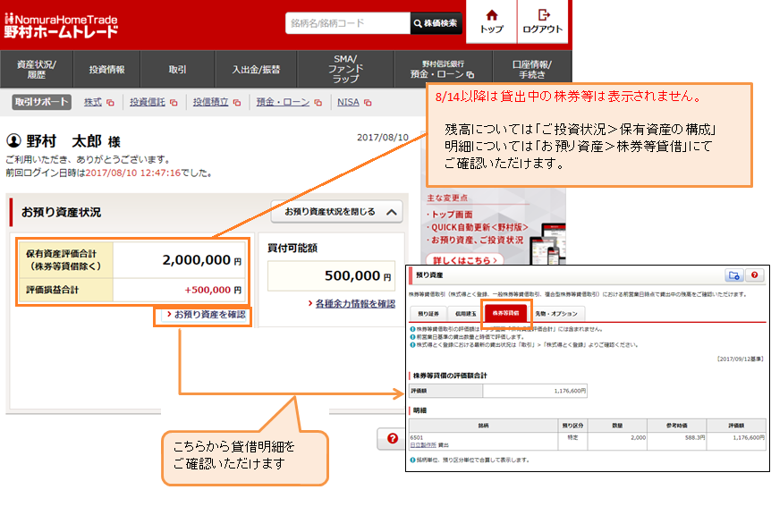Click the red question mark help button

click(392, 439)
